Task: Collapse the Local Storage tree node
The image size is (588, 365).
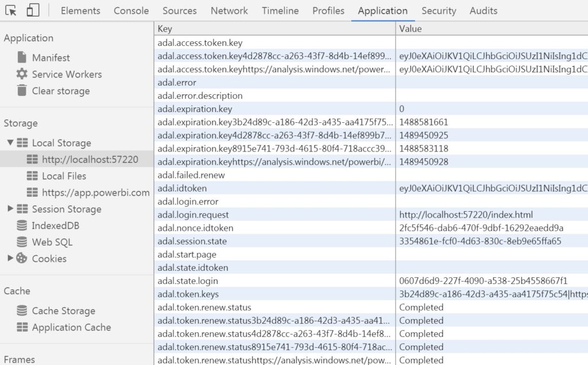Action: 10,142
